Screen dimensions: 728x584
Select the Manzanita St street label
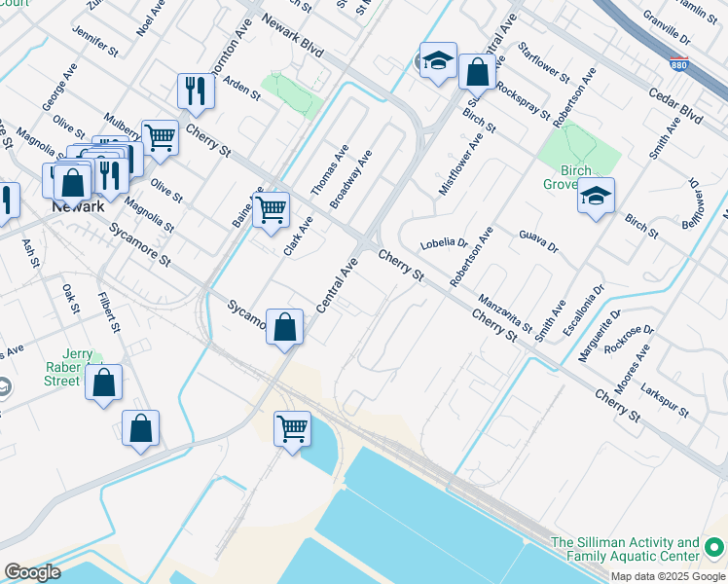pos(505,313)
